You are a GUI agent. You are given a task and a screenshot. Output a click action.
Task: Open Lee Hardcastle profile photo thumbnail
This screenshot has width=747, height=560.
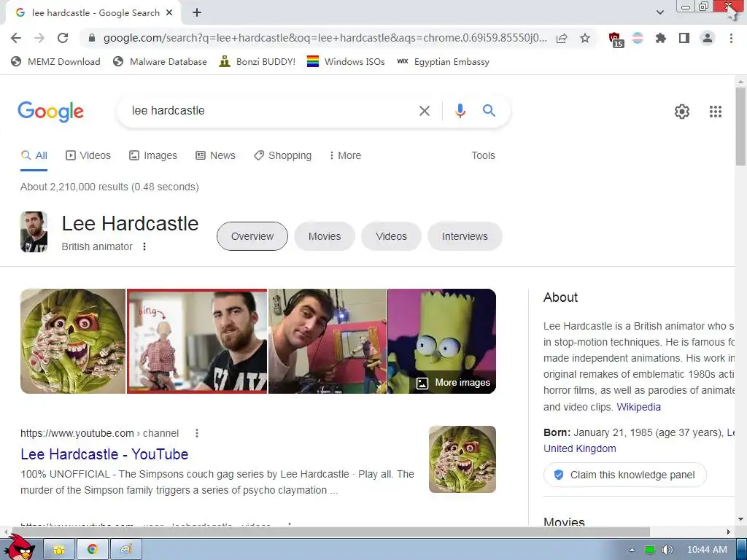34,232
